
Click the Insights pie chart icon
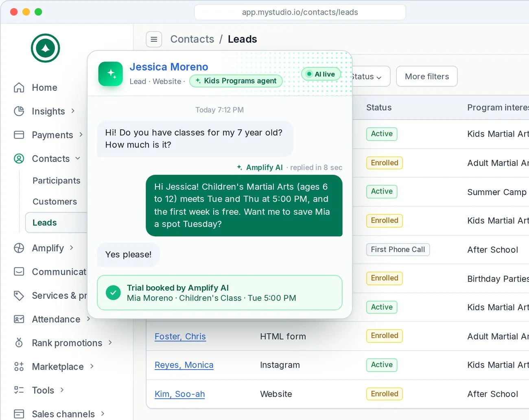(x=19, y=111)
